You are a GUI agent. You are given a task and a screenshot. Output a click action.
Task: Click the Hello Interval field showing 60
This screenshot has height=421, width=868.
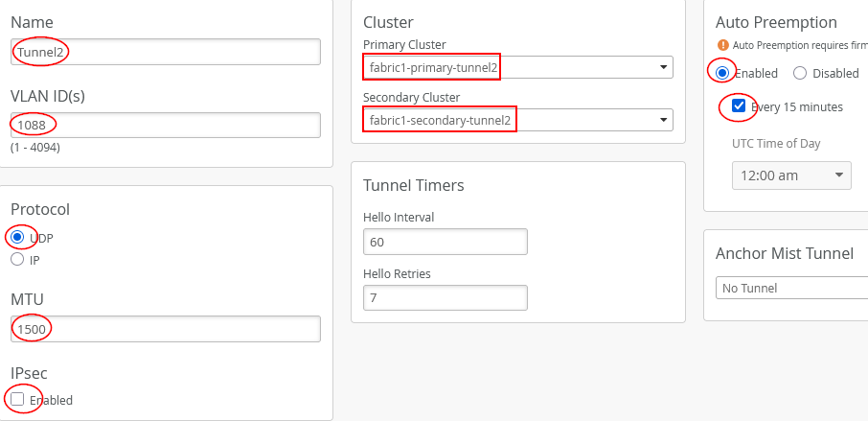tap(445, 242)
